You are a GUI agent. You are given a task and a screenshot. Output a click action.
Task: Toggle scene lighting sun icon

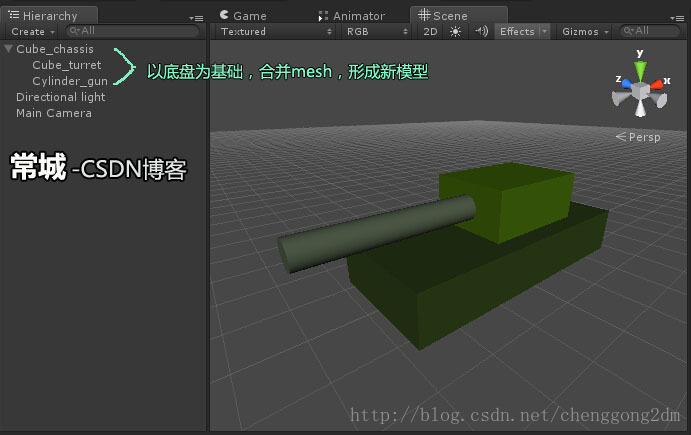click(455, 31)
